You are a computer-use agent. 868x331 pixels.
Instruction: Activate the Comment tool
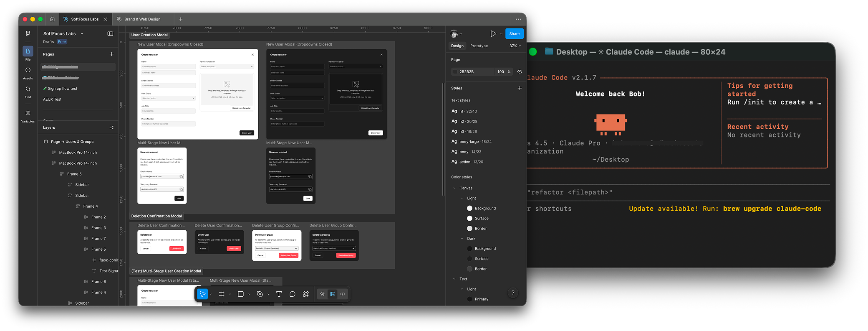pos(292,294)
